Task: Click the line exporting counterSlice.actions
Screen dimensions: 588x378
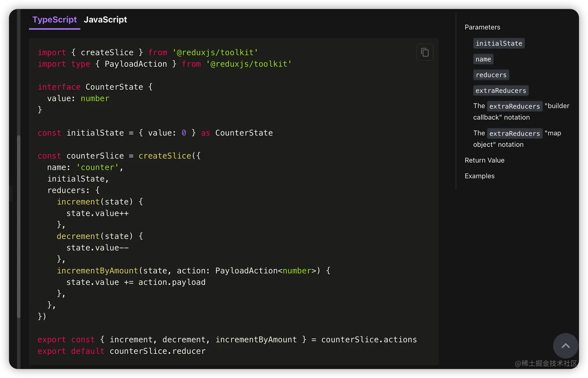Action: coord(227,340)
